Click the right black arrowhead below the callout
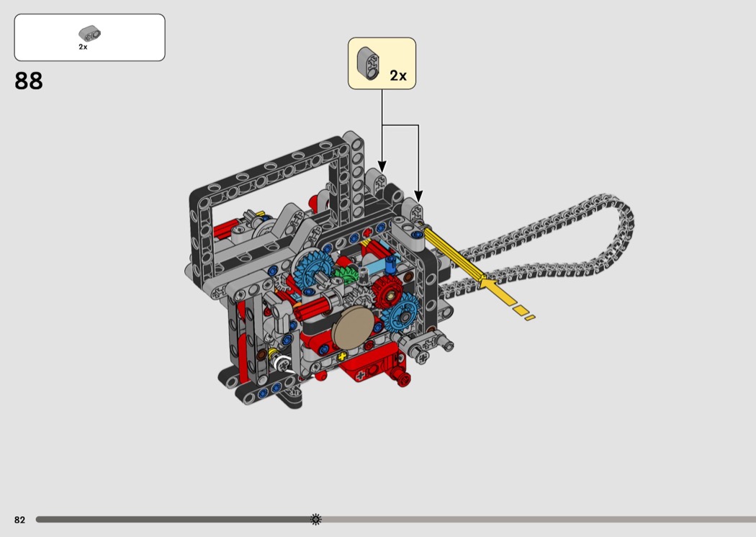Viewport: 756px width, 537px height. [x=418, y=195]
